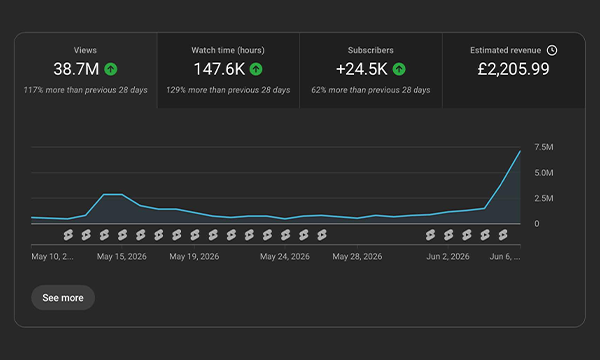
Task: Click '62% more than previous 28 days' text
Action: 371,90
